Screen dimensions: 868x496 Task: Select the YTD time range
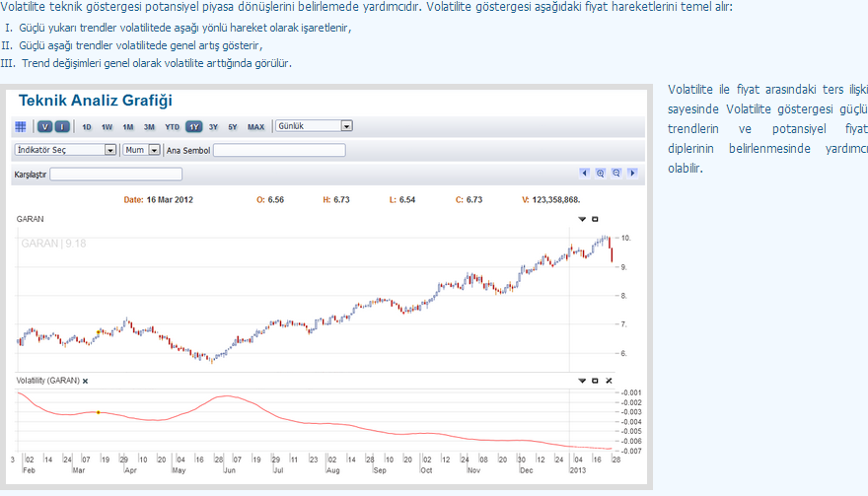point(173,127)
